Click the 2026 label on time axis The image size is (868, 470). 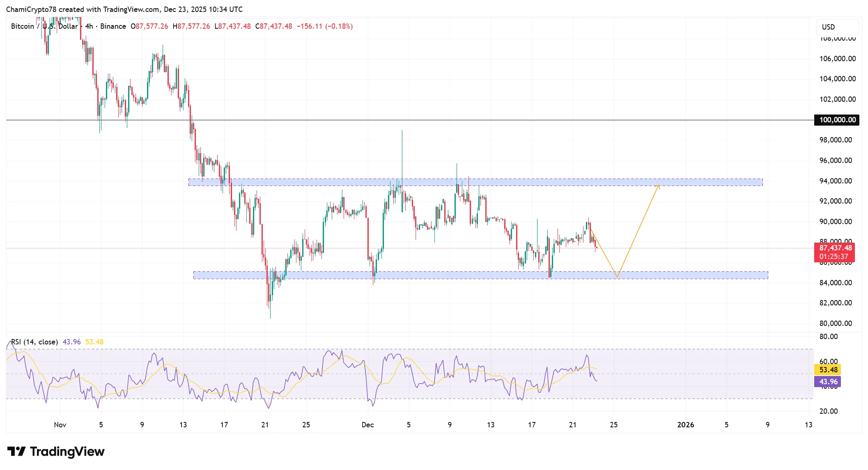[685, 425]
